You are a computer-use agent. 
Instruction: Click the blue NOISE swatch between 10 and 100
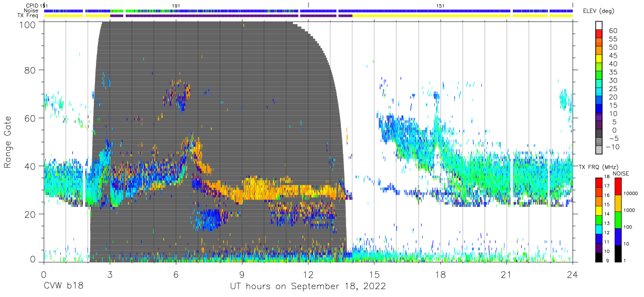point(617,236)
